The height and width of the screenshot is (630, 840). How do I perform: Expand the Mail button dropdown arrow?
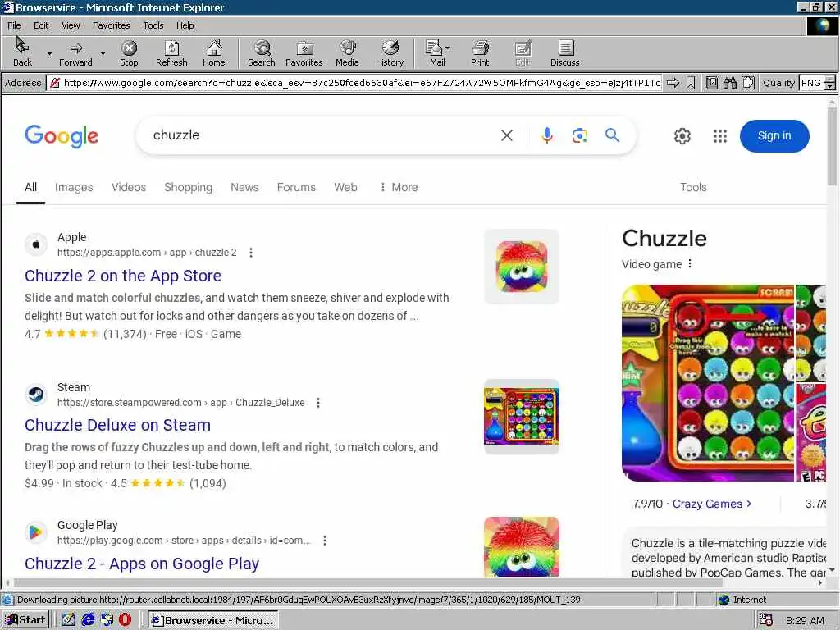coord(447,48)
